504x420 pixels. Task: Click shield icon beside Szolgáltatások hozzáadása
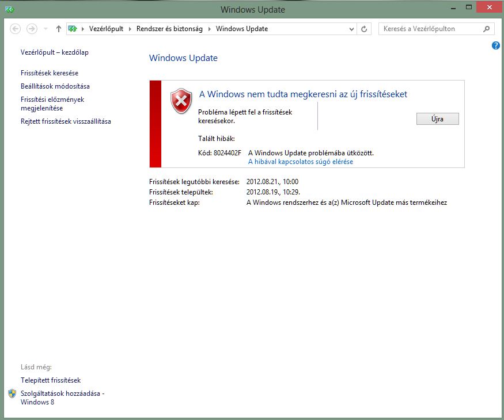[12, 394]
